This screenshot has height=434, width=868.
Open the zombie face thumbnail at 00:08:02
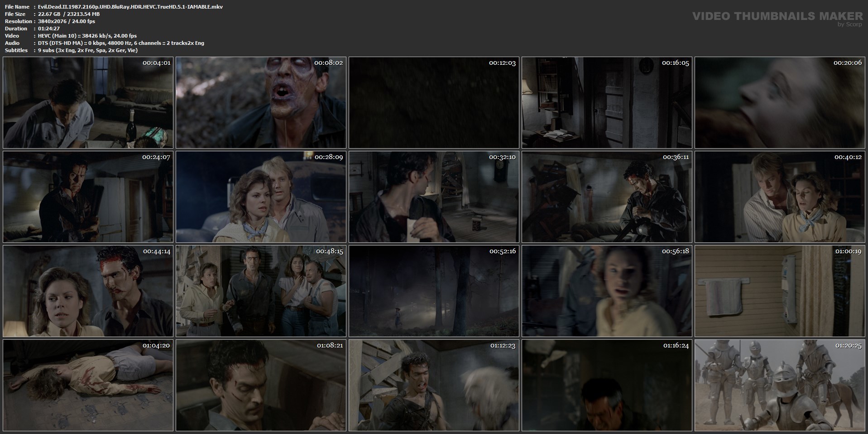[x=261, y=103]
